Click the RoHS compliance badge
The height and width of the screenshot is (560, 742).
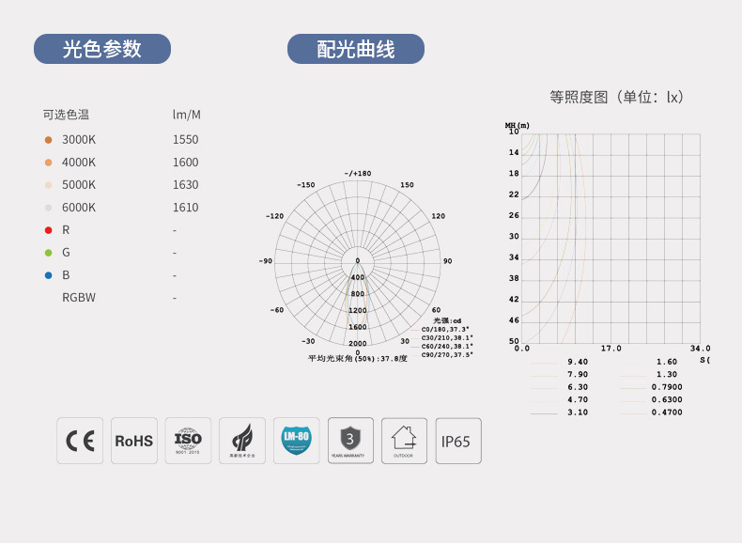pyautogui.click(x=134, y=441)
